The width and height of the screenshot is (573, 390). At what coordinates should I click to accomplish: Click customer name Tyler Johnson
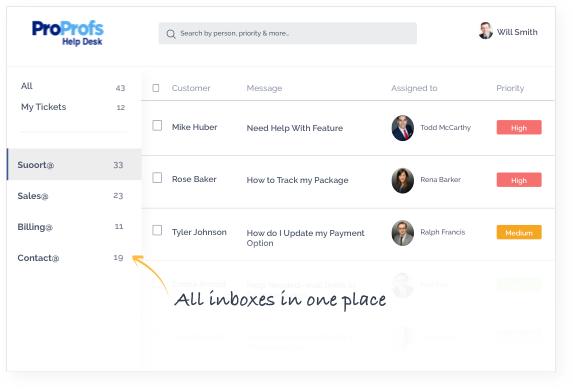199,232
